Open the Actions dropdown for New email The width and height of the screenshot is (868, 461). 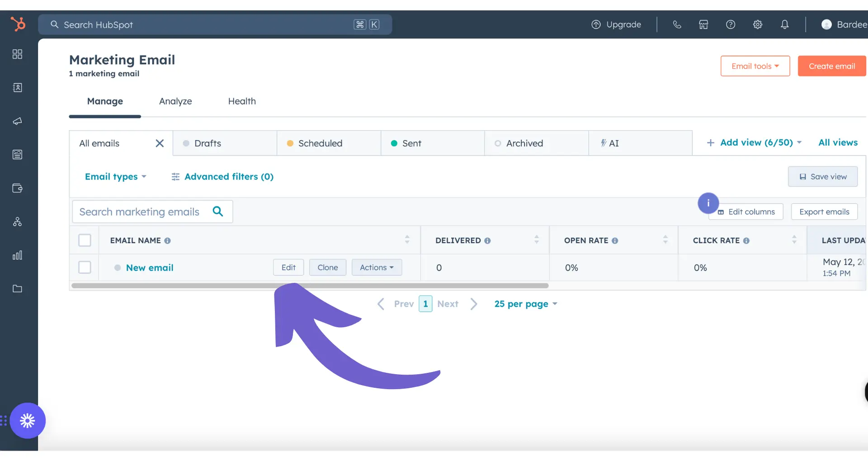tap(377, 268)
